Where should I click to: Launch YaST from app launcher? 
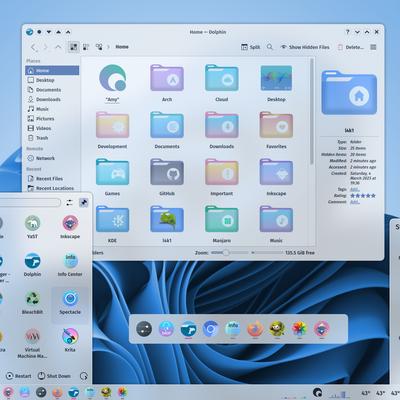pos(32,227)
